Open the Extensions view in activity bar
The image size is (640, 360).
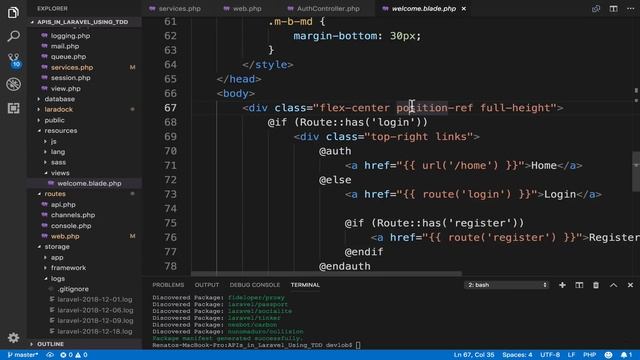pos(13,108)
